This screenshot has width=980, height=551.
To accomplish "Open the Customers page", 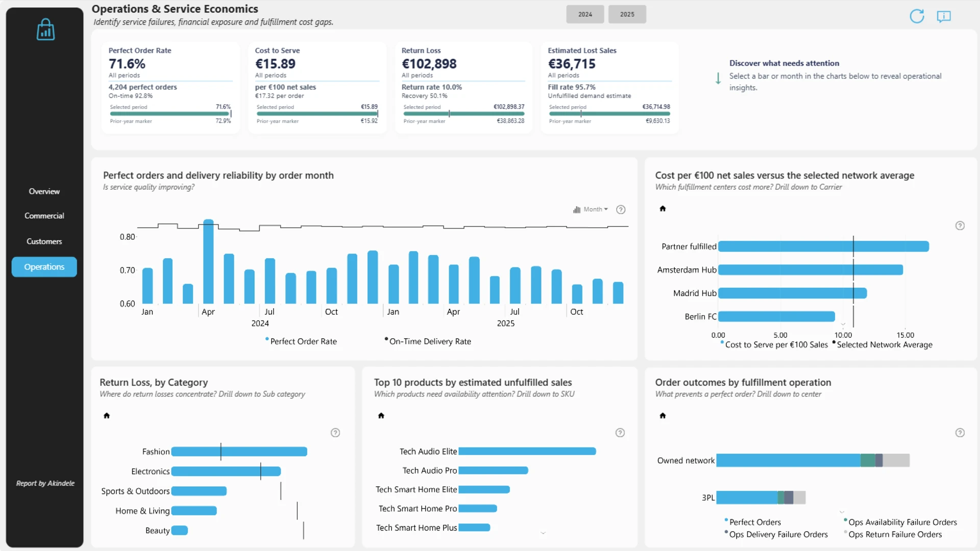I will click(44, 241).
